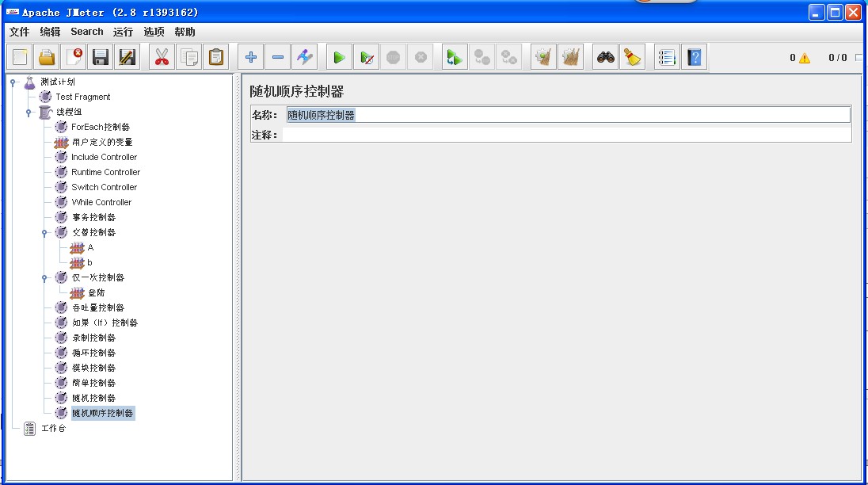Image resolution: width=868 pixels, height=485 pixels.
Task: Select Test Fragment in the tree
Action: [x=83, y=97]
